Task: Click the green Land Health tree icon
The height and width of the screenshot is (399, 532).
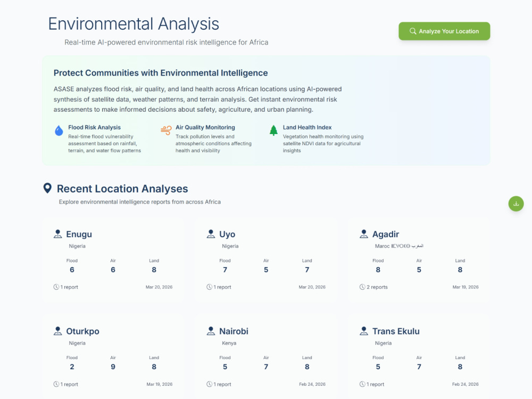Action: (x=273, y=130)
